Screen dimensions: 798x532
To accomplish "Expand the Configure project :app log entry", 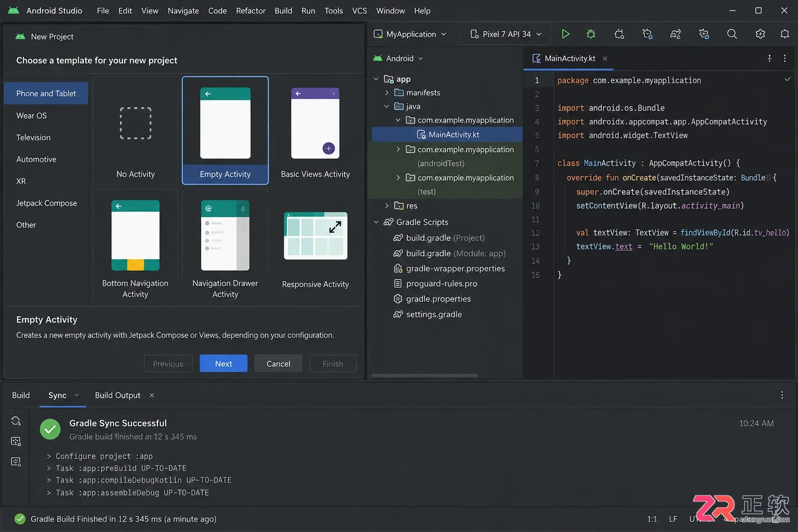I will 49,456.
